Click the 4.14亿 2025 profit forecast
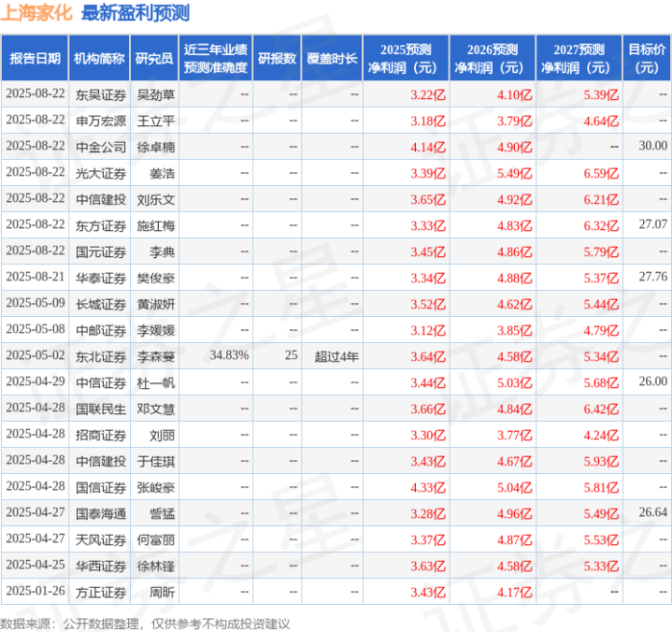672x632 pixels. coord(428,147)
